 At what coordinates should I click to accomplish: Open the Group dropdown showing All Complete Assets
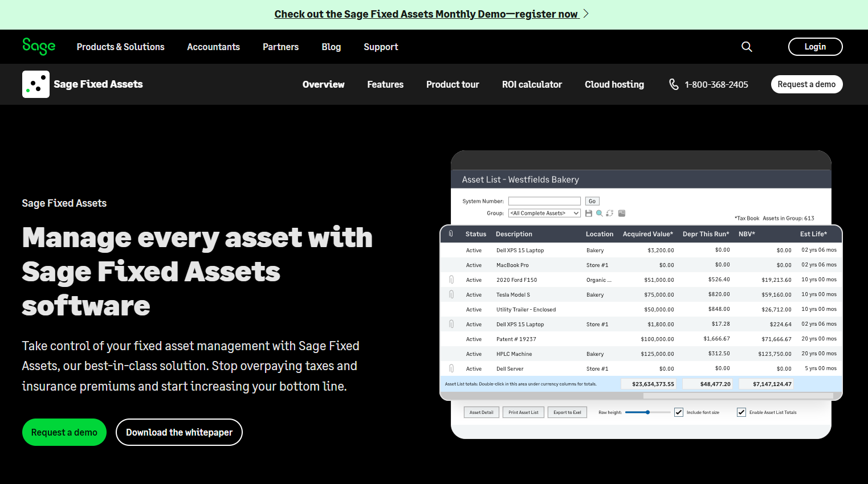[544, 212]
